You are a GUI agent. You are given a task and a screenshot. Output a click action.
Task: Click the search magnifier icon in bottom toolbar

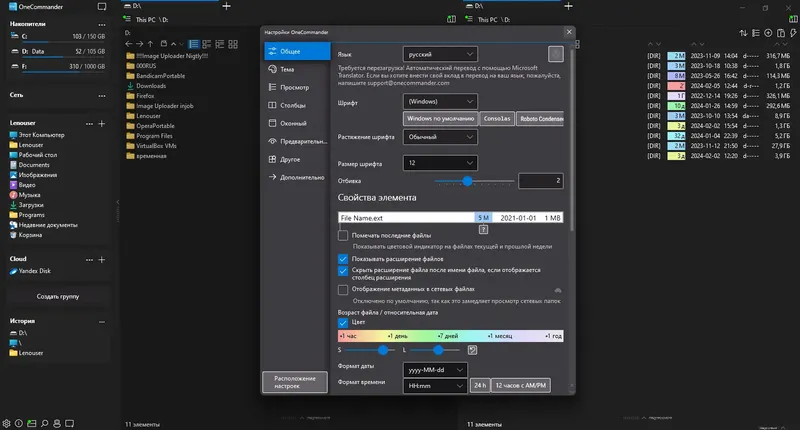pyautogui.click(x=44, y=423)
